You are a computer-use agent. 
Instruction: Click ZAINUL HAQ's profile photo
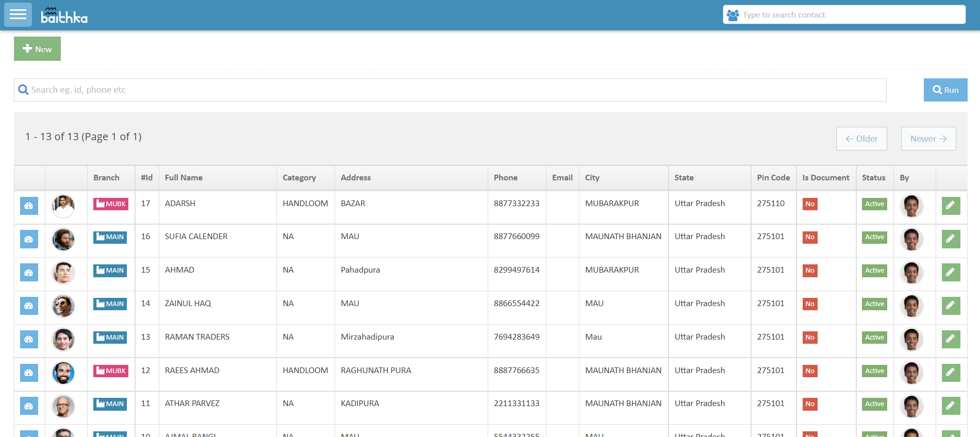coord(63,307)
